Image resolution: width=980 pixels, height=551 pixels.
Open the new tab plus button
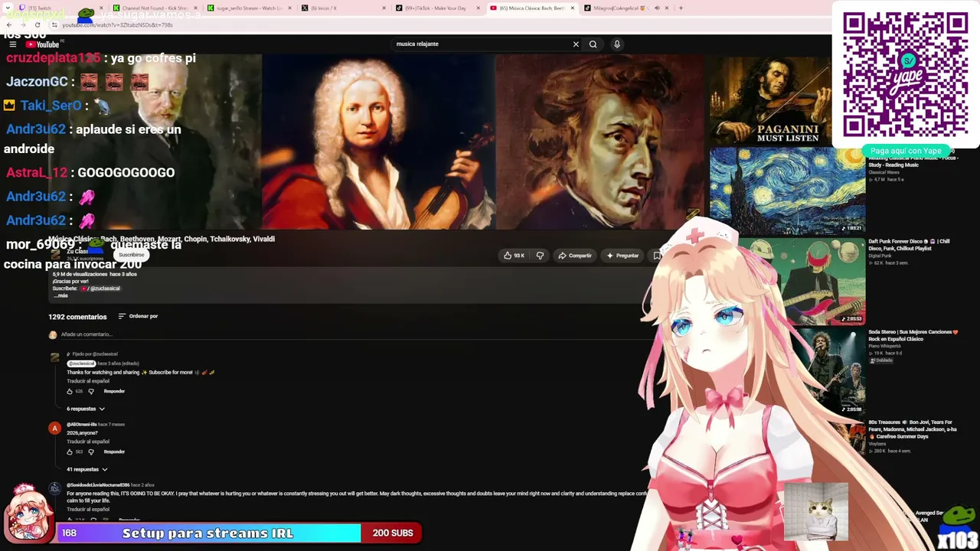[x=681, y=8]
